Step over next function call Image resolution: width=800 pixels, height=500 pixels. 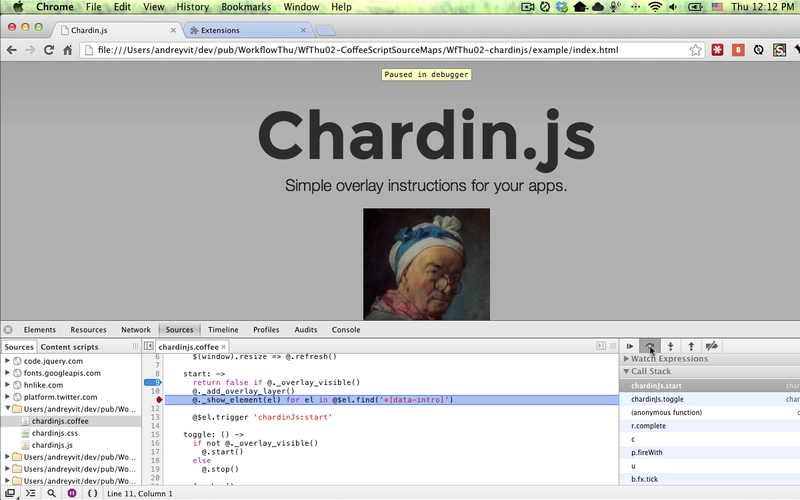650,346
